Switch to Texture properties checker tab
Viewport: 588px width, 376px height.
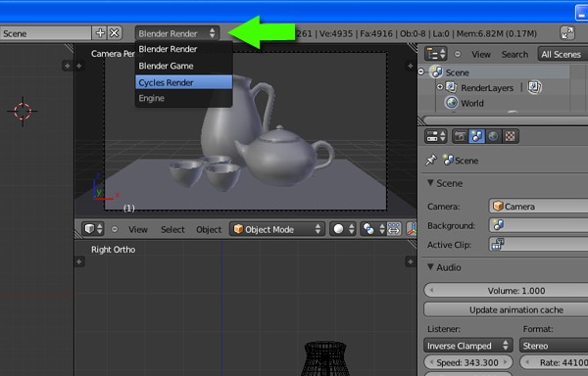(510, 136)
